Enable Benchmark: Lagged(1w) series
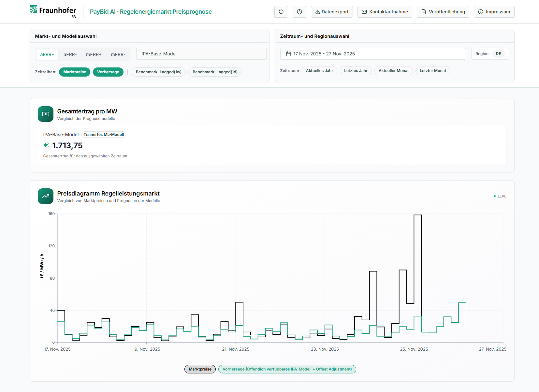The height and width of the screenshot is (392, 539). [158, 72]
